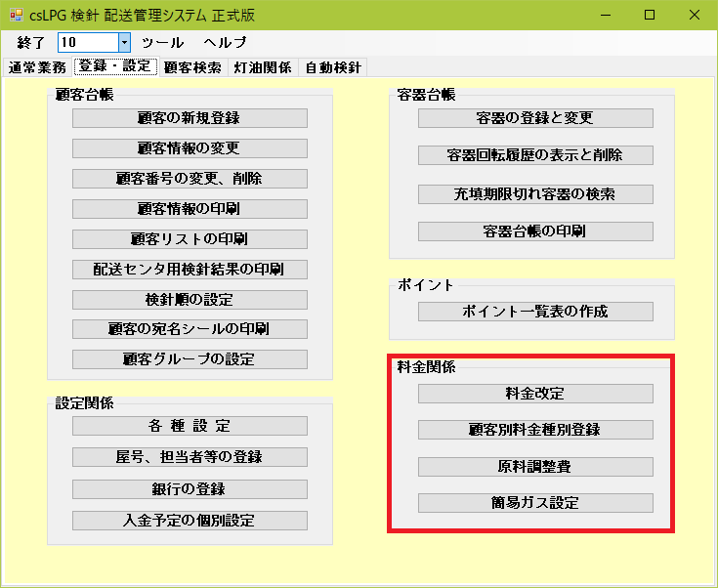The width and height of the screenshot is (718, 588).
Task: Maximize the csLPG window
Action: click(x=650, y=15)
